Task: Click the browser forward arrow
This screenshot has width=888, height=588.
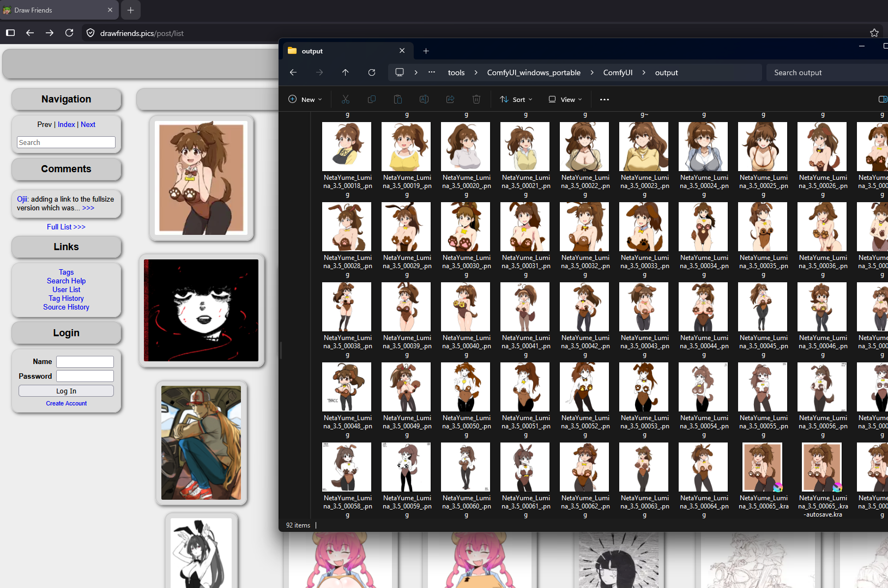Action: pyautogui.click(x=50, y=33)
